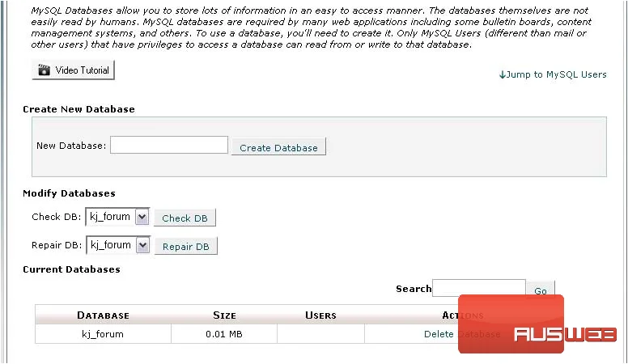The height and width of the screenshot is (364, 628).
Task: Click the Check DB button
Action: pos(185,218)
